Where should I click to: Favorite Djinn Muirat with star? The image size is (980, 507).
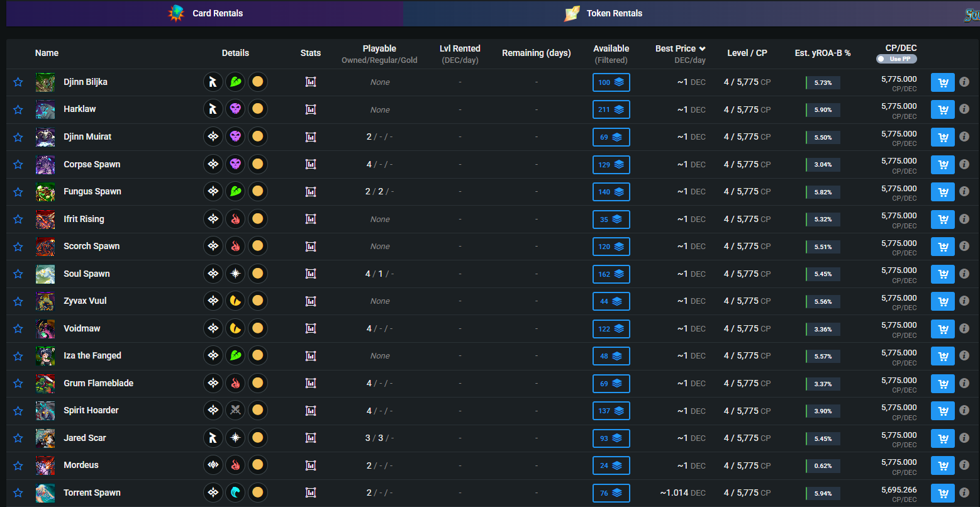click(18, 137)
